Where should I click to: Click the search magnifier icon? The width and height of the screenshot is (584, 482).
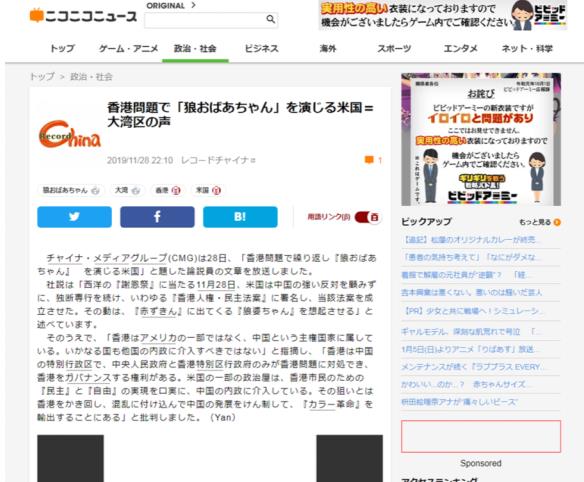(271, 19)
